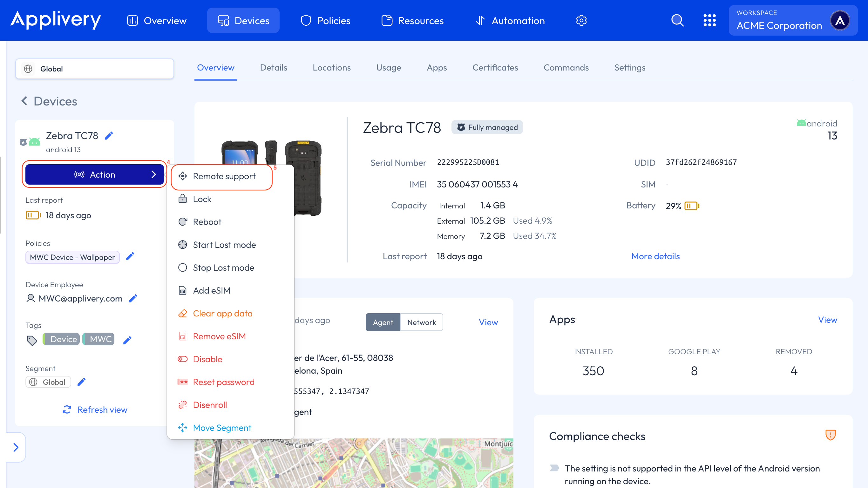This screenshot has width=868, height=488.
Task: Switch to the Certificates tab
Action: click(495, 67)
